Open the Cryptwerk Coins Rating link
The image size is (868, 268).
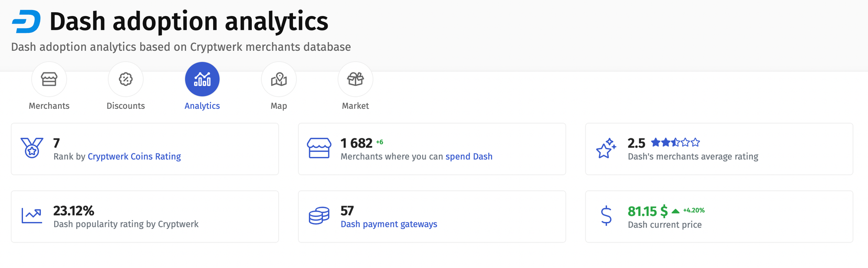coord(134,157)
